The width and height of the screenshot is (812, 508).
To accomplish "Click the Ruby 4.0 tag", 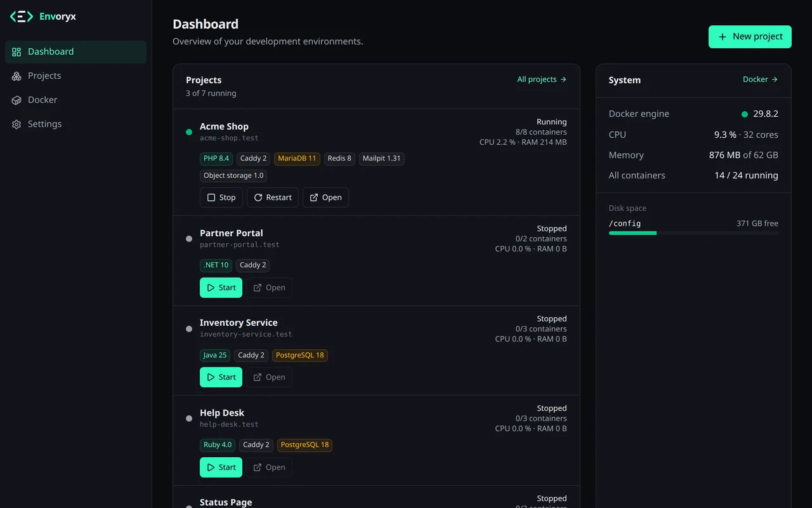I will [x=218, y=445].
